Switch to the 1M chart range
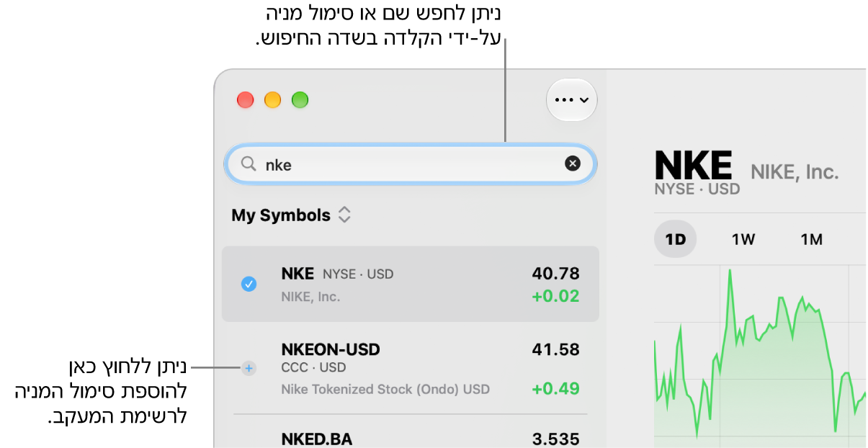 [x=811, y=240]
